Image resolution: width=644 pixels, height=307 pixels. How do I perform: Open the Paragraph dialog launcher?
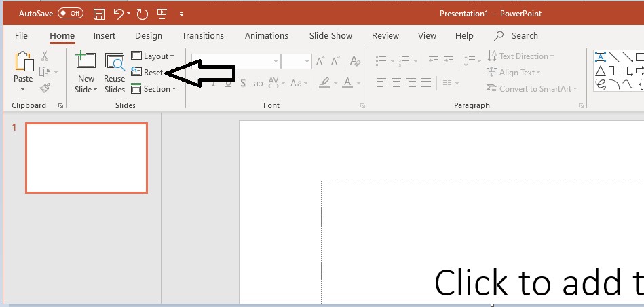pyautogui.click(x=581, y=106)
